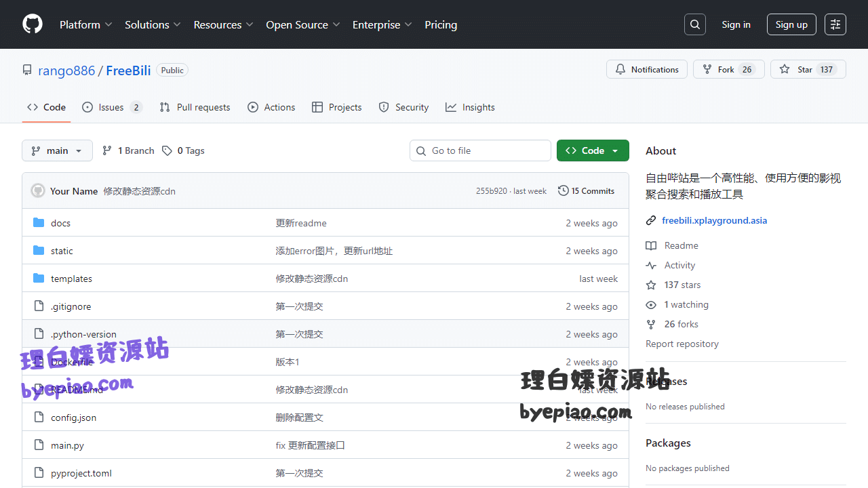Open the green Code dropdown button
The width and height of the screenshot is (868, 488).
pyautogui.click(x=593, y=150)
